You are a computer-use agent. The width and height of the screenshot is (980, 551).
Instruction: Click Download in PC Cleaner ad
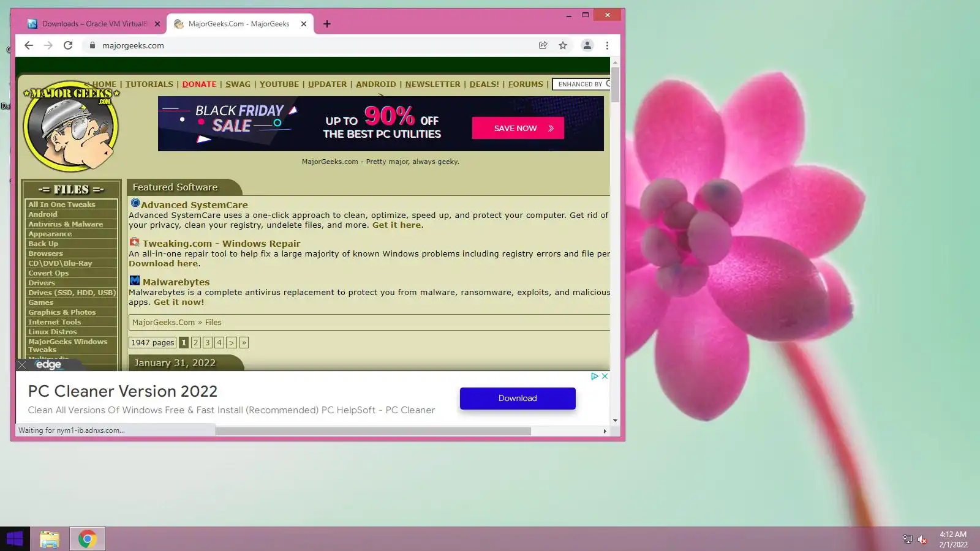[518, 398]
